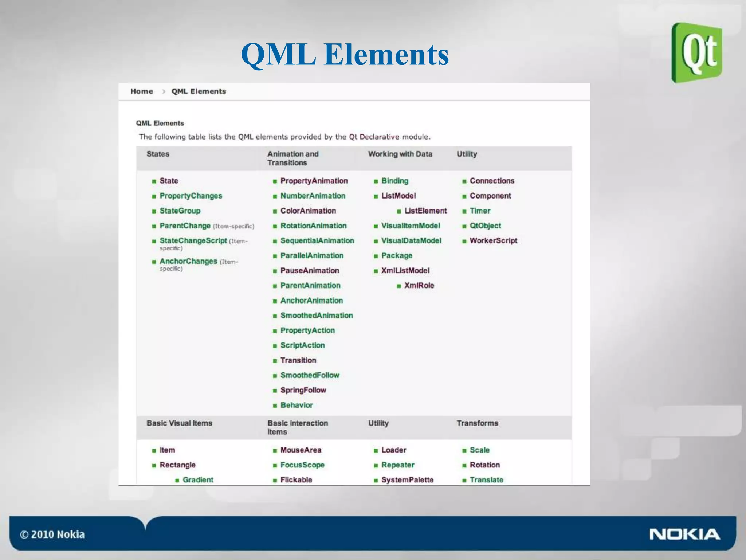Select the ParentAnimation link

click(x=310, y=285)
